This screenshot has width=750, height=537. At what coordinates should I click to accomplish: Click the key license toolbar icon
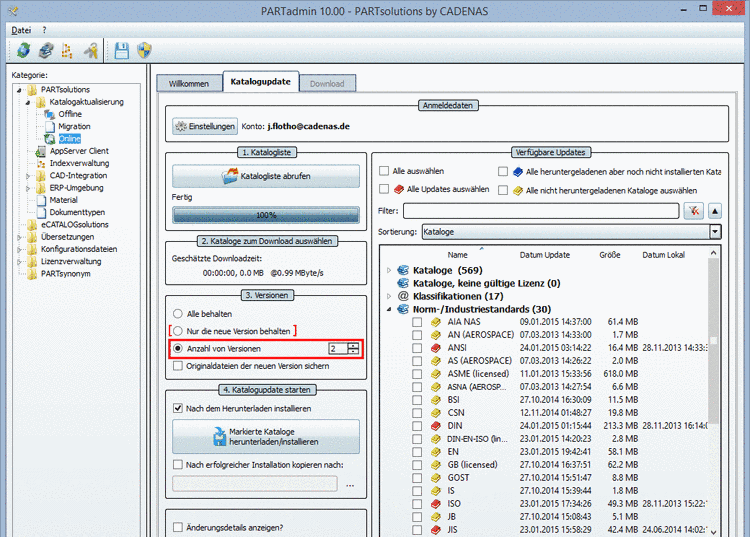(90, 50)
